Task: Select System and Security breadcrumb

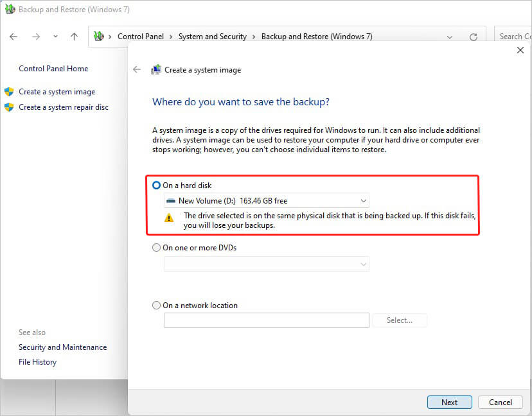Action: pyautogui.click(x=213, y=37)
